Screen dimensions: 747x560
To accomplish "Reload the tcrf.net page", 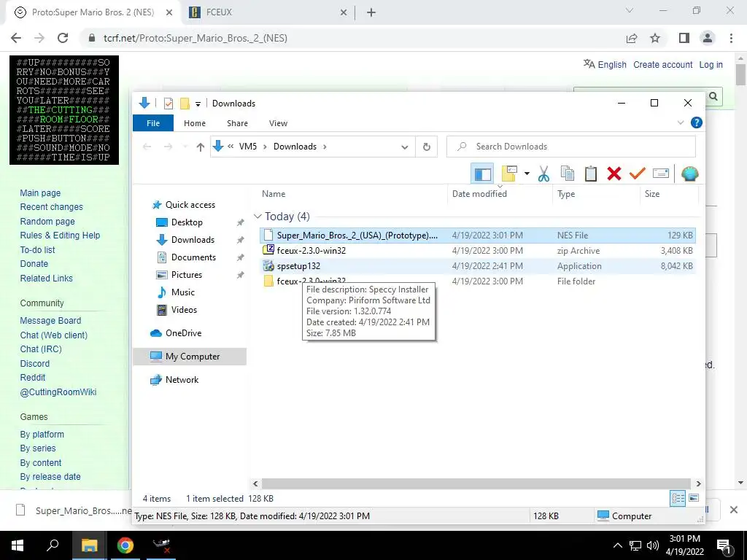I will pos(63,38).
